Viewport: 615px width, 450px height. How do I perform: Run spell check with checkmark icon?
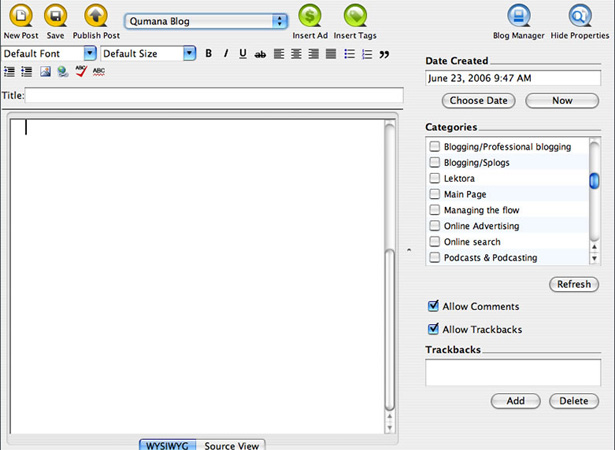(x=81, y=71)
